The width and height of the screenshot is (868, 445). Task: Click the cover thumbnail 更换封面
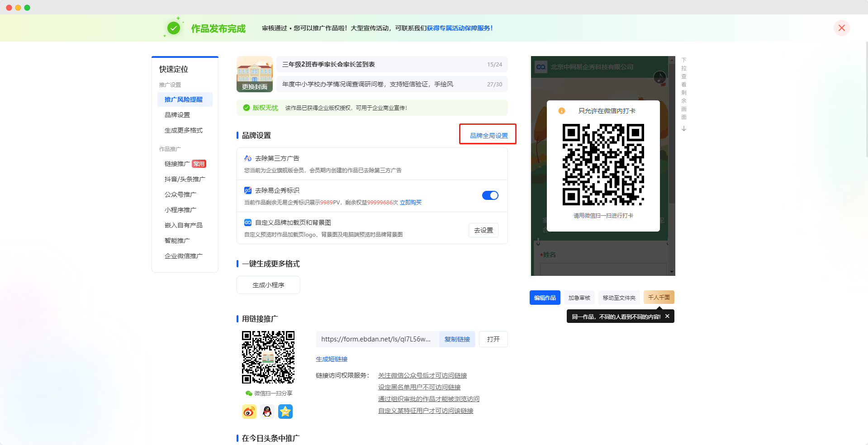(255, 74)
